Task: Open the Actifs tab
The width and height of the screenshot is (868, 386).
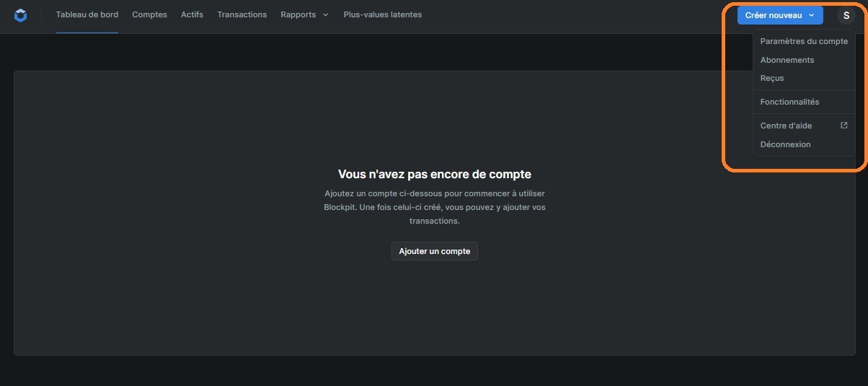Action: pyautogui.click(x=192, y=15)
